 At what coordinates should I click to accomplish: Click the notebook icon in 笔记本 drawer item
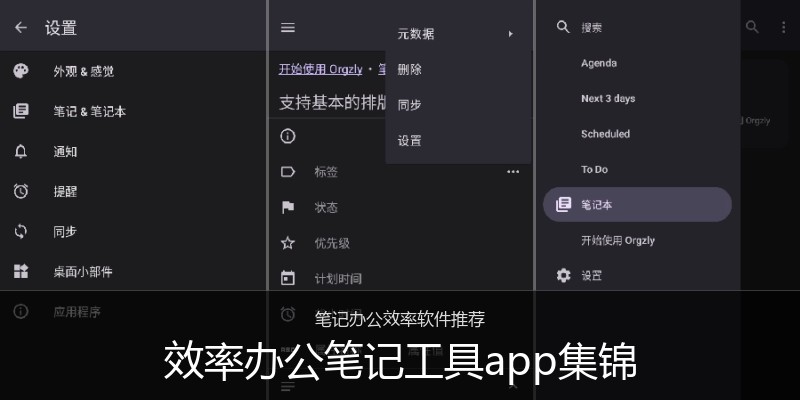(x=563, y=205)
